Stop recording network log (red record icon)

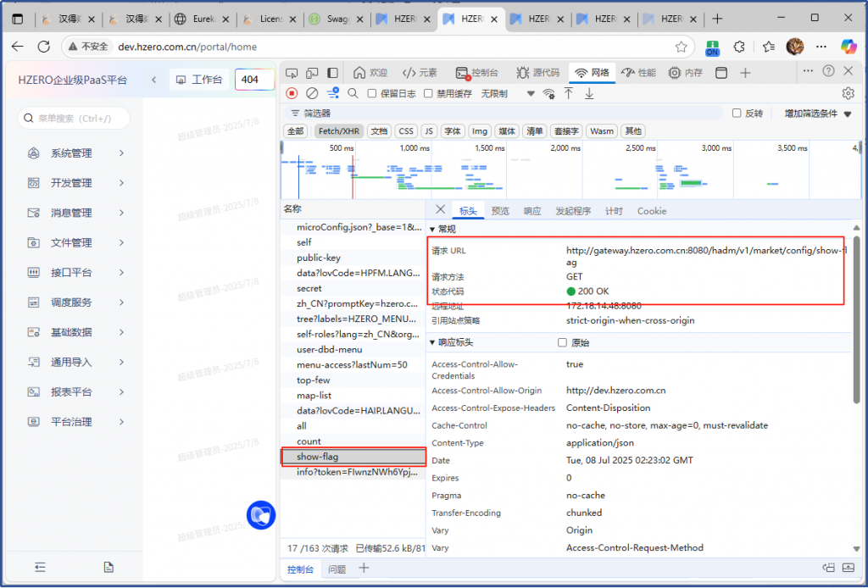(x=292, y=93)
